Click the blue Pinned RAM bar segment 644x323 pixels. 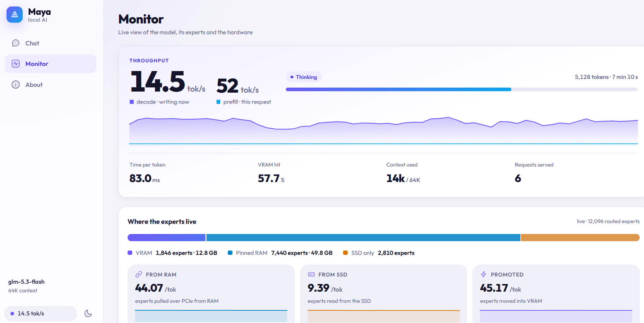pos(363,238)
